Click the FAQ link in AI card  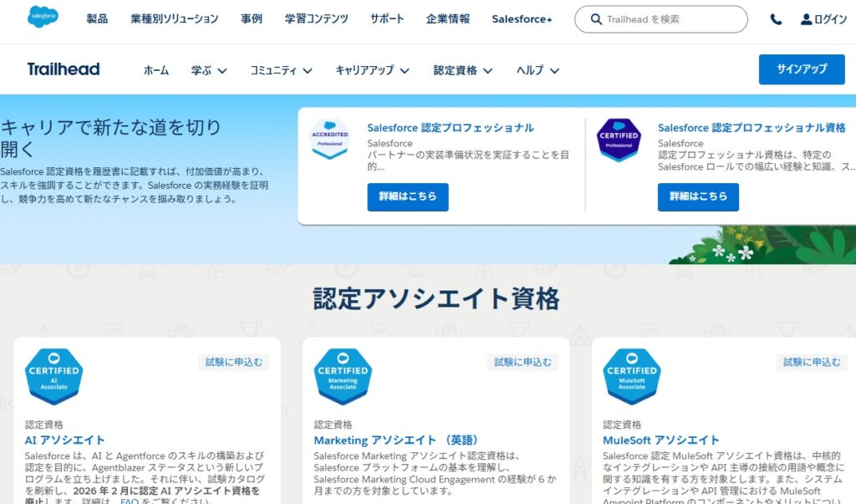tap(129, 500)
